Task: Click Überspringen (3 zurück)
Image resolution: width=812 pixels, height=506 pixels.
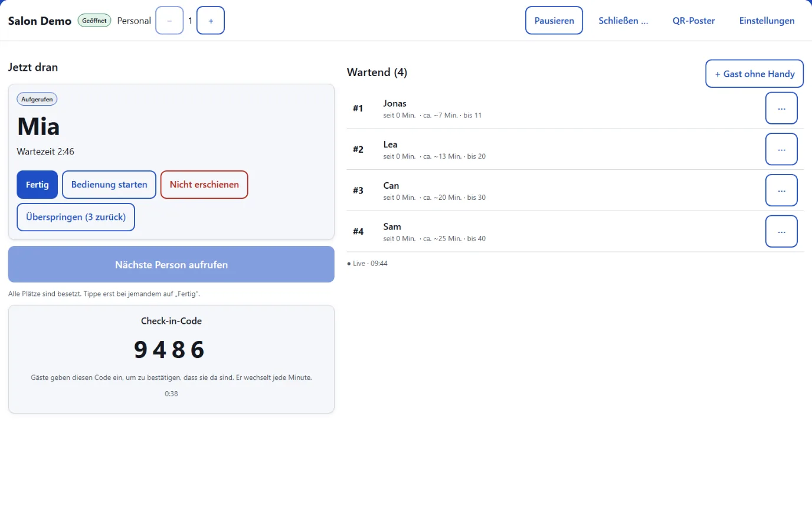Action: tap(76, 217)
